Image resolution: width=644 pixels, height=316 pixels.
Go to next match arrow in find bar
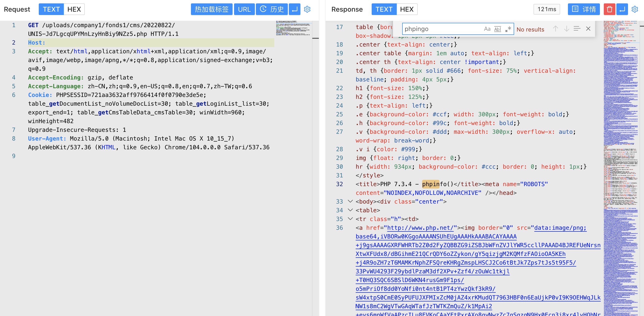tap(566, 29)
